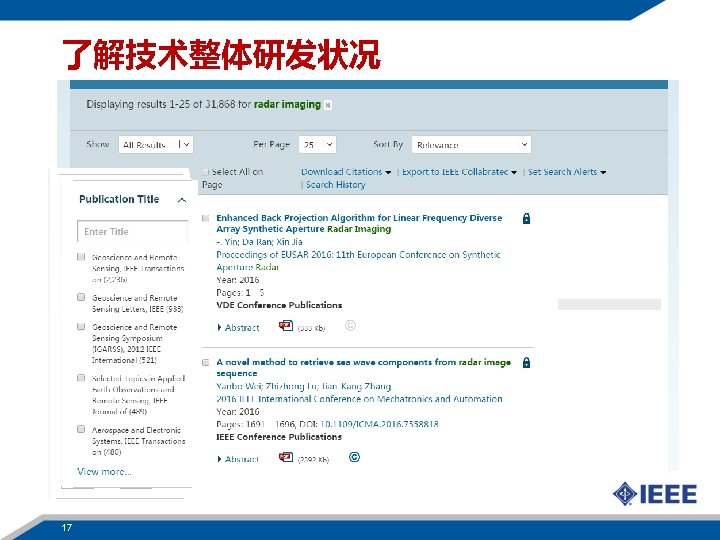Viewport: 720px width, 540px height.
Task: Open the PDF icon labeled 333 Kb
Action: tap(286, 326)
